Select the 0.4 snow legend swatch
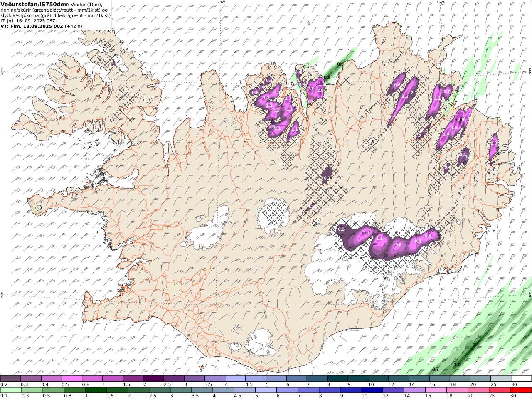Image resolution: width=532 pixels, height=399 pixels. (51, 378)
